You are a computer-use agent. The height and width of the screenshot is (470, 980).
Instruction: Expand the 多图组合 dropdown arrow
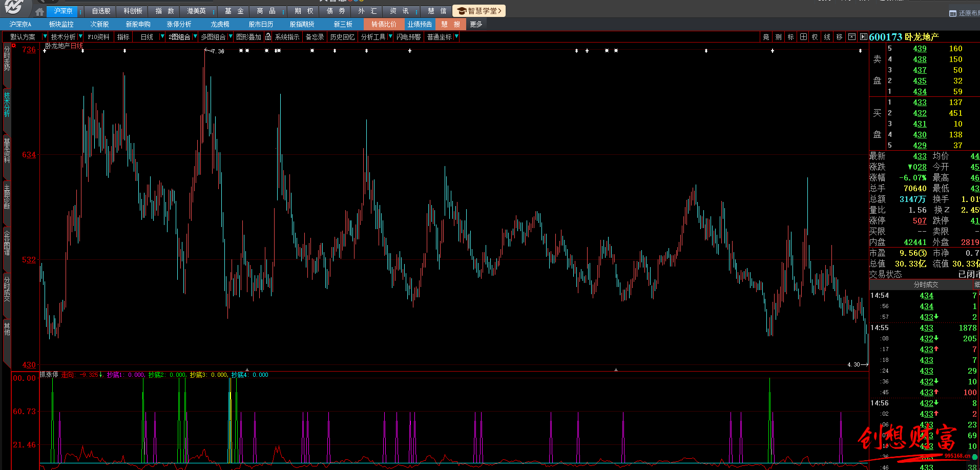pos(230,36)
